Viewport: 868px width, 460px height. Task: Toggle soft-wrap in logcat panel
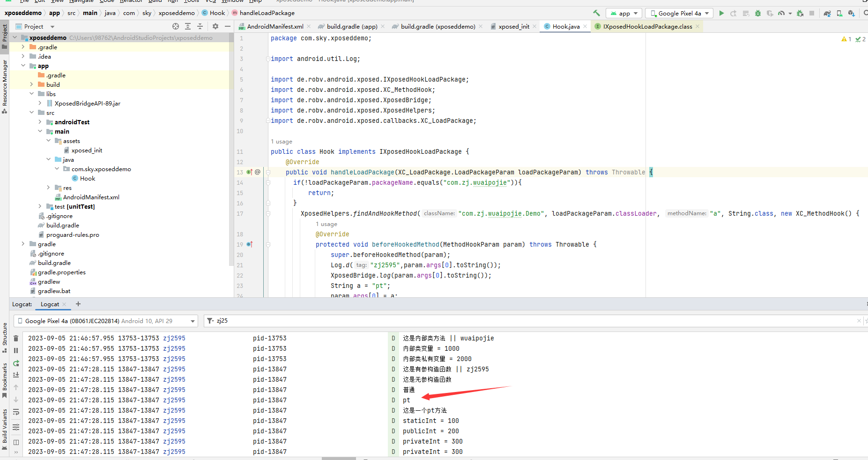tap(16, 412)
